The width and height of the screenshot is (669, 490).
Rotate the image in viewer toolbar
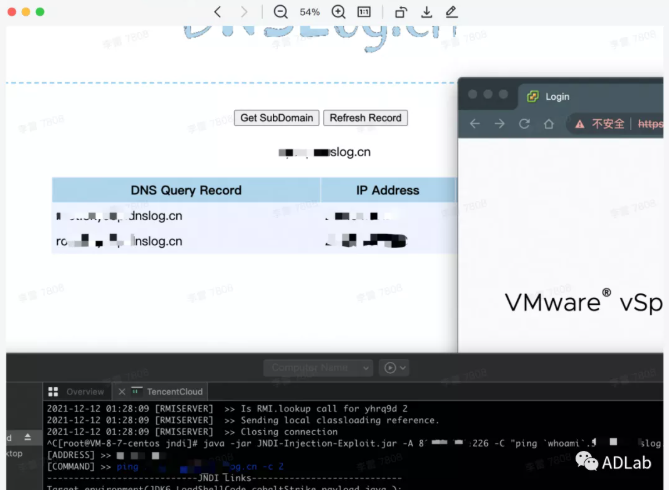[400, 12]
